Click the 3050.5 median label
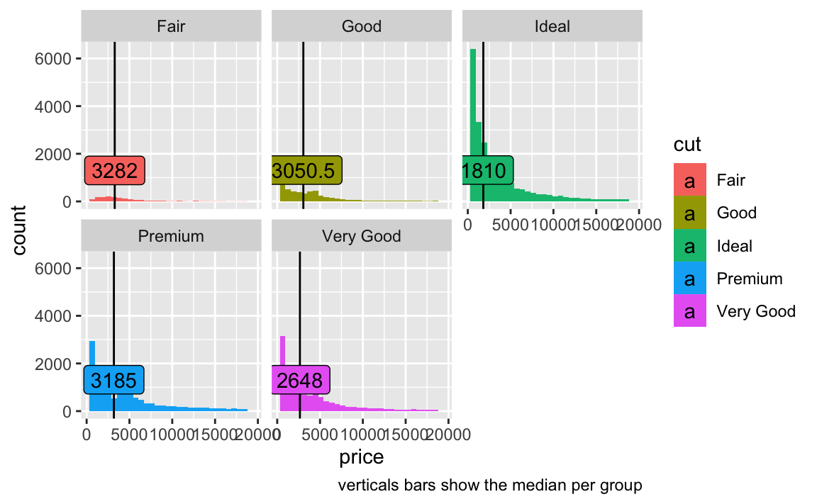This screenshot has width=817, height=504. 306,170
